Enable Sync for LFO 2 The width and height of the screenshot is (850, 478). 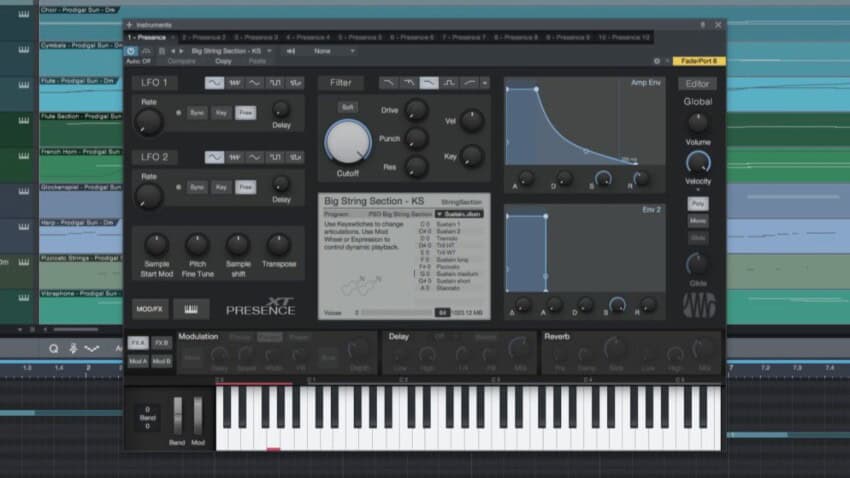click(x=197, y=187)
